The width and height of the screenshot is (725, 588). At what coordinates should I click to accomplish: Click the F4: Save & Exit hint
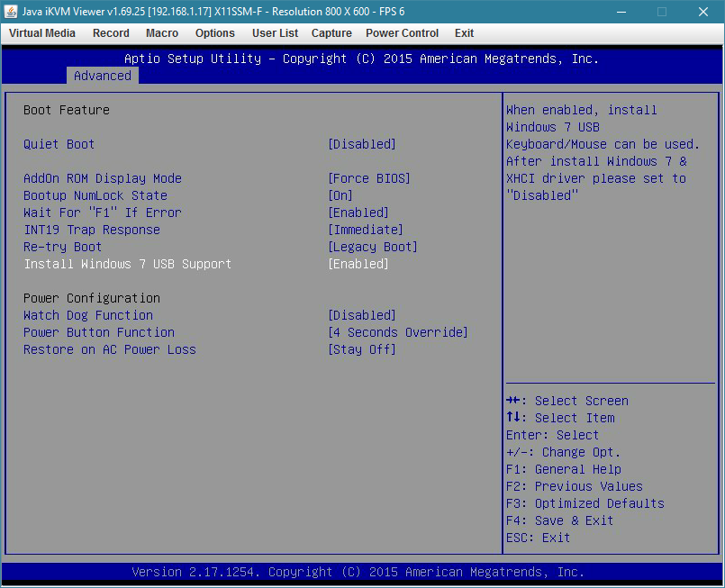click(560, 520)
